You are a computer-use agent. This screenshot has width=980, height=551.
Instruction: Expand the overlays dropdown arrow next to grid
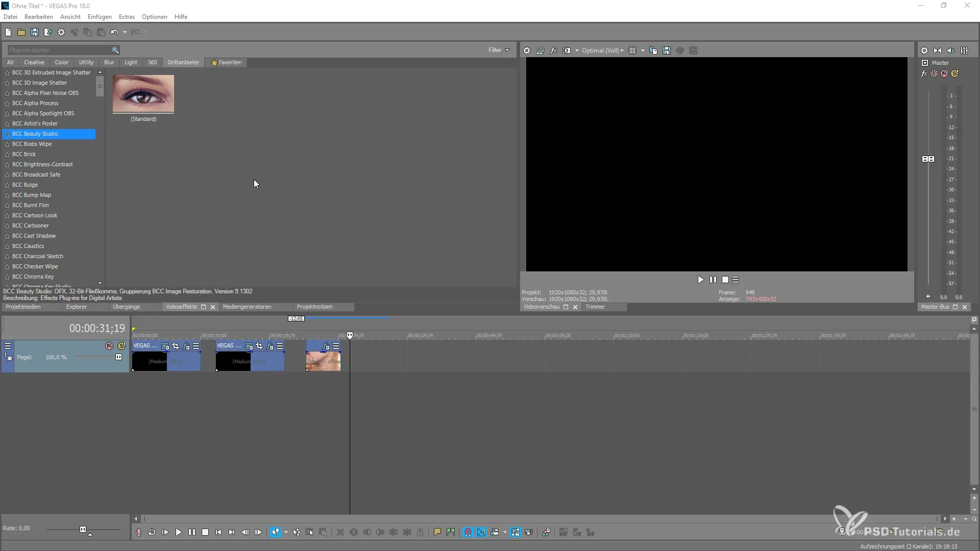(x=643, y=51)
